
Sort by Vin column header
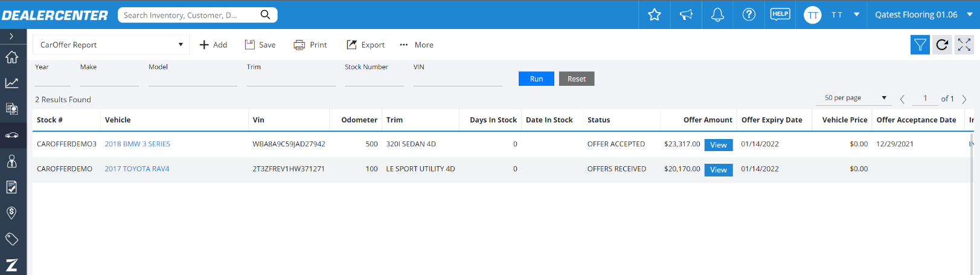[258, 120]
